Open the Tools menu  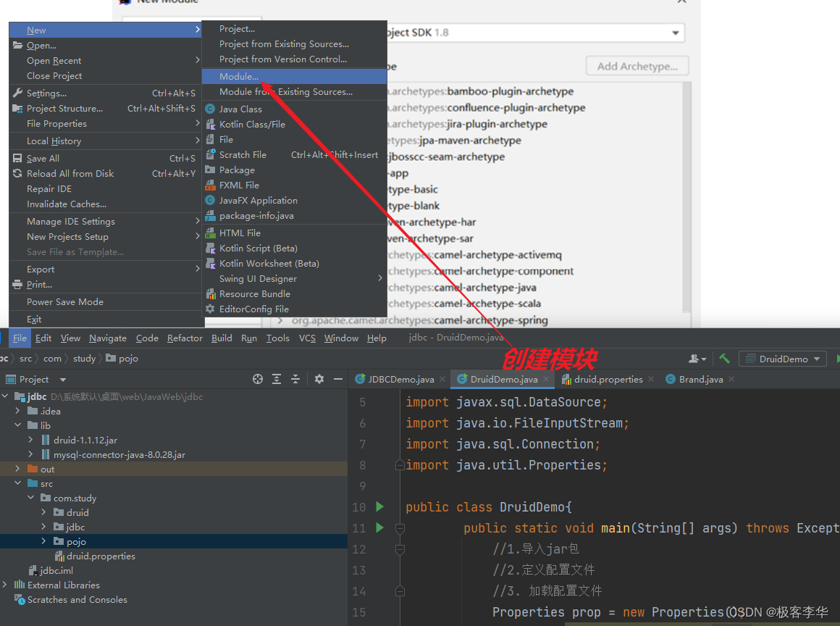click(x=277, y=338)
